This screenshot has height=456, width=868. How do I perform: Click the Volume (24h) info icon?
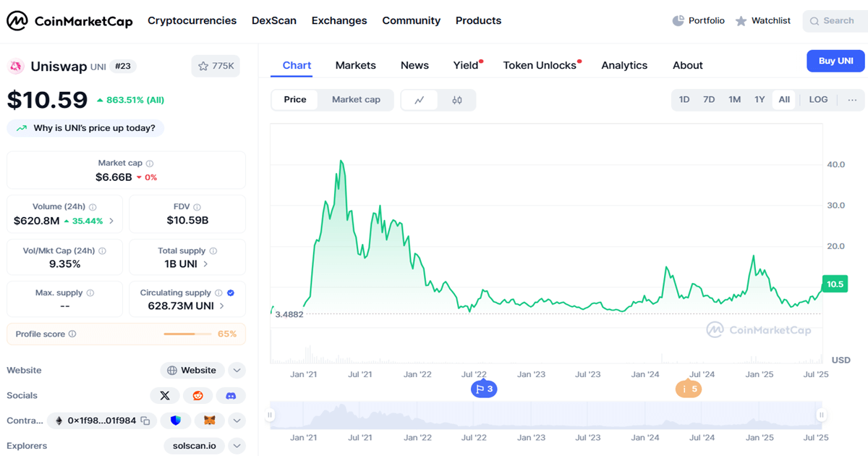click(x=93, y=207)
